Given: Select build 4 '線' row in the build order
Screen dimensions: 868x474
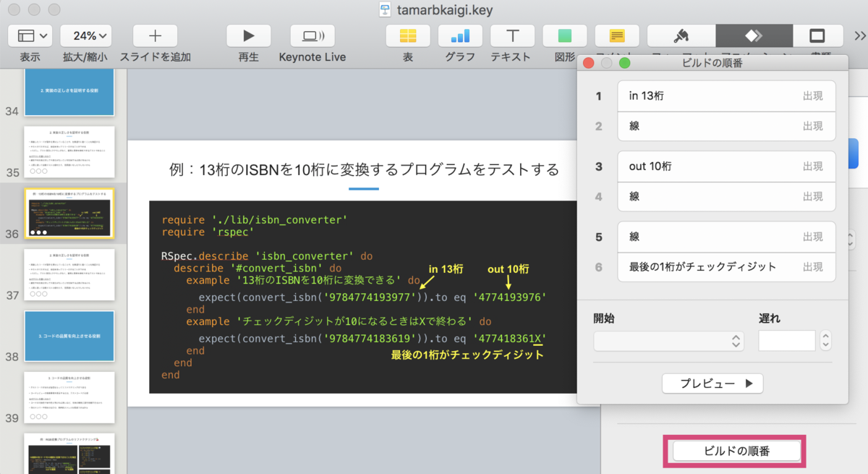Looking at the screenshot, I should (727, 196).
